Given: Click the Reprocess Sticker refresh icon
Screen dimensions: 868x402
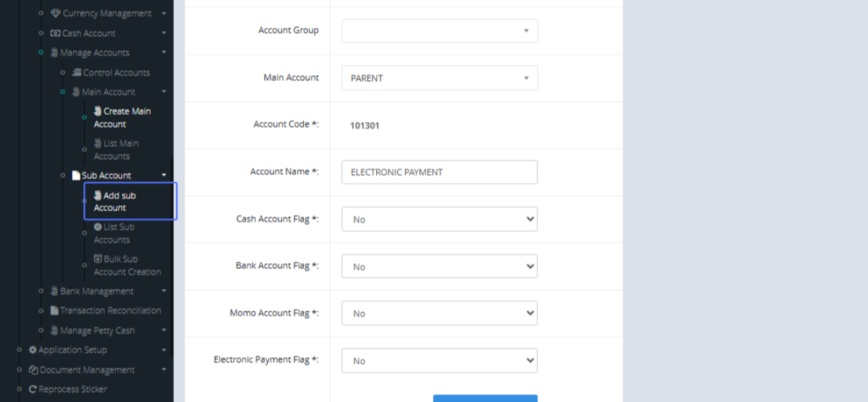Looking at the screenshot, I should click(x=33, y=389).
